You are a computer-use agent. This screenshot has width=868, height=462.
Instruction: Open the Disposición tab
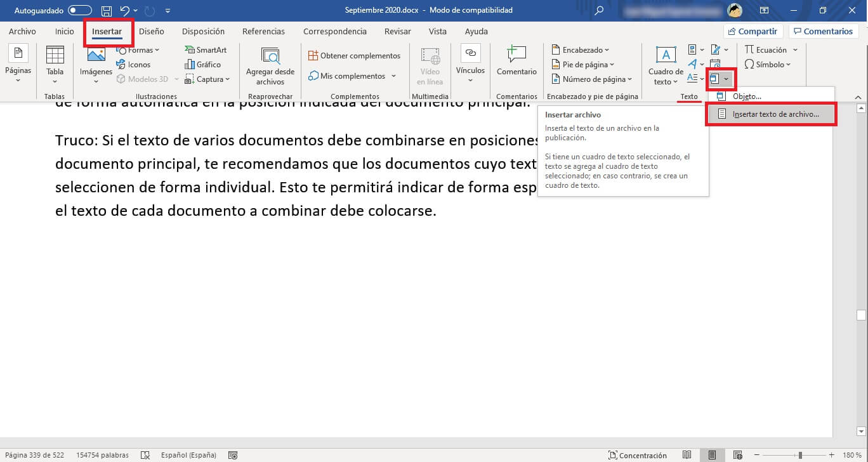click(x=203, y=31)
